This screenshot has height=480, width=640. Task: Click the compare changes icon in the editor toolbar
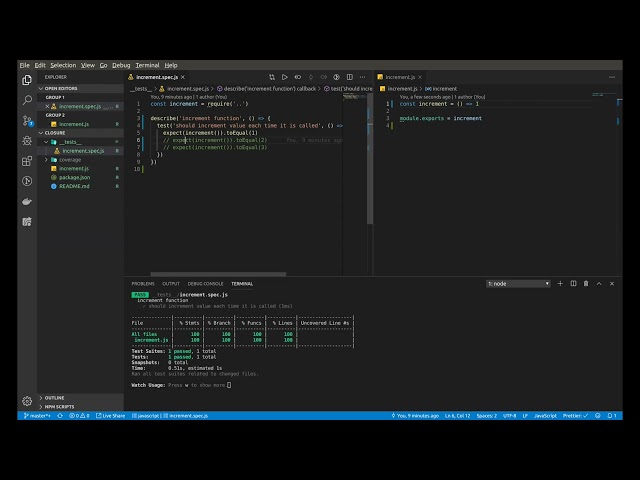(272, 77)
